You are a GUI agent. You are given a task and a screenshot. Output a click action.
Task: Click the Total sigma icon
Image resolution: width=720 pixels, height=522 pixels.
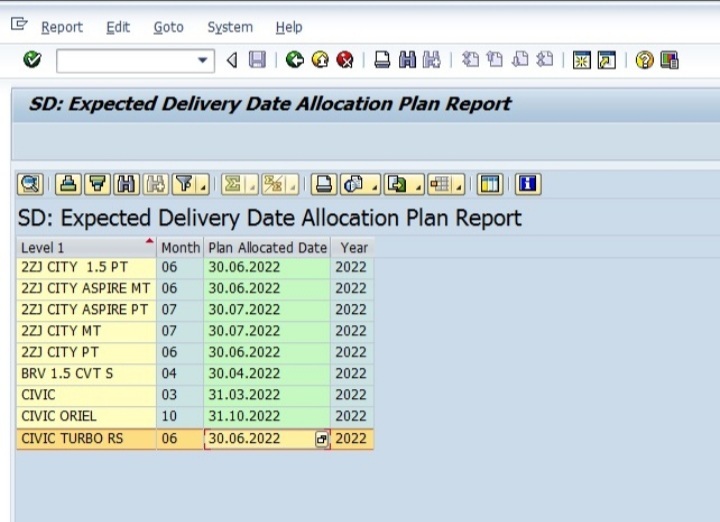click(233, 184)
